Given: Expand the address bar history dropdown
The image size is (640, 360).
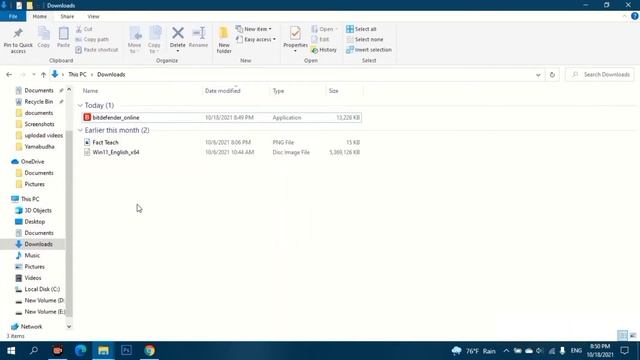Looking at the screenshot, I should click(x=538, y=75).
